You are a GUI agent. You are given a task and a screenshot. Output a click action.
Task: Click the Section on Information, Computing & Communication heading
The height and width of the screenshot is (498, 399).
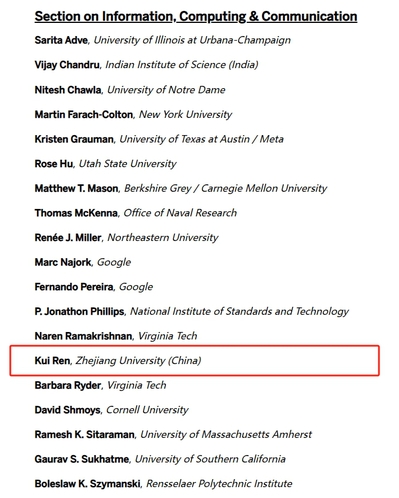click(196, 16)
